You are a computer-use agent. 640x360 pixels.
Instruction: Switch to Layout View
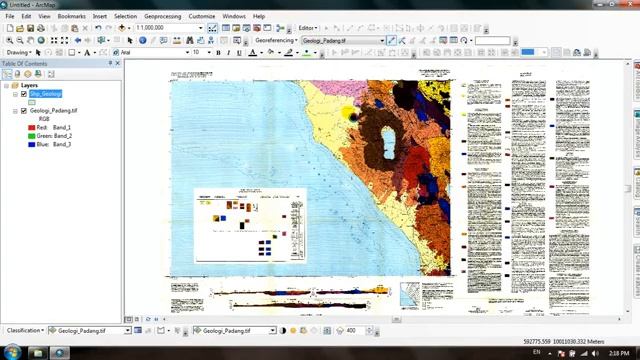click(137, 319)
